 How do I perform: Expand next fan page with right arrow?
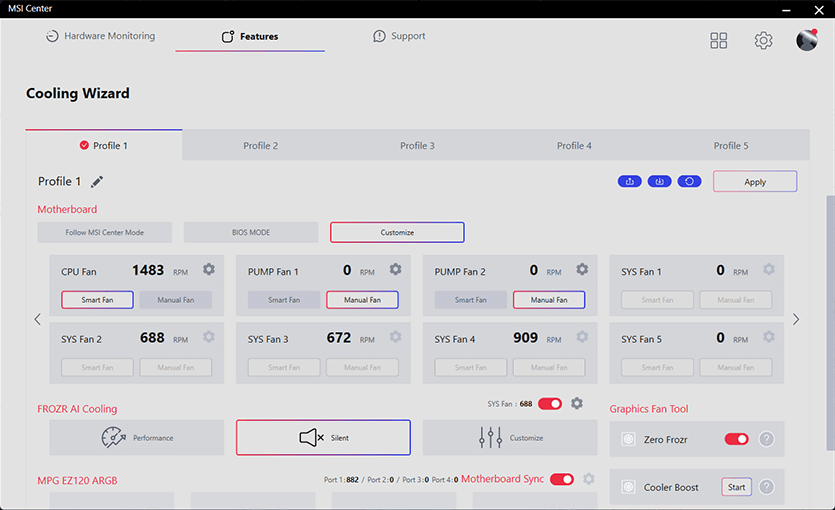(796, 320)
